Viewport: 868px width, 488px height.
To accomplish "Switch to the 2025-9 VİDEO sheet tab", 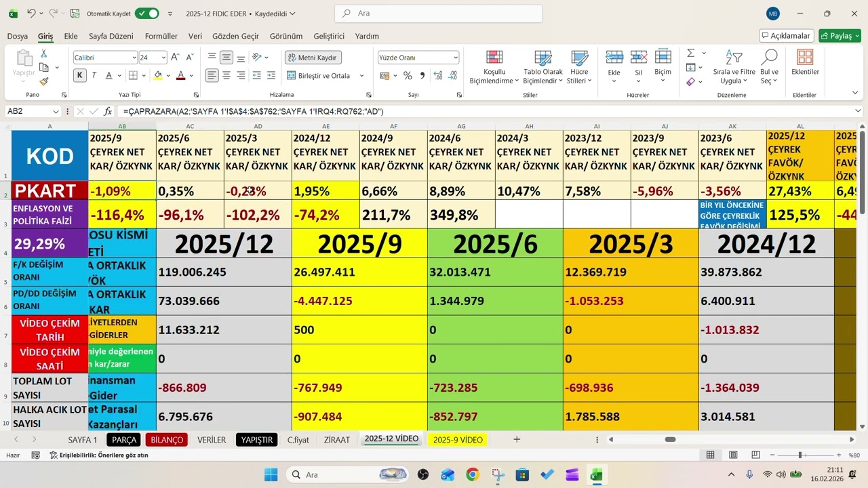I will point(458,440).
